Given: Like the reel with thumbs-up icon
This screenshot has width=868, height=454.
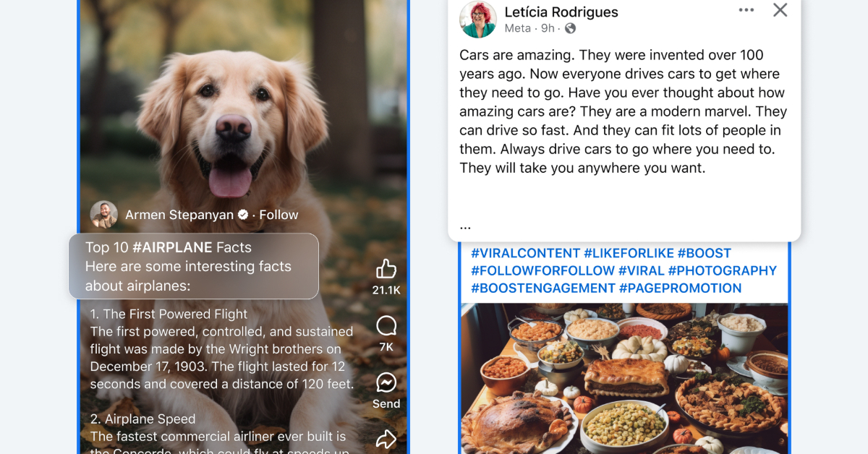Looking at the screenshot, I should (386, 270).
